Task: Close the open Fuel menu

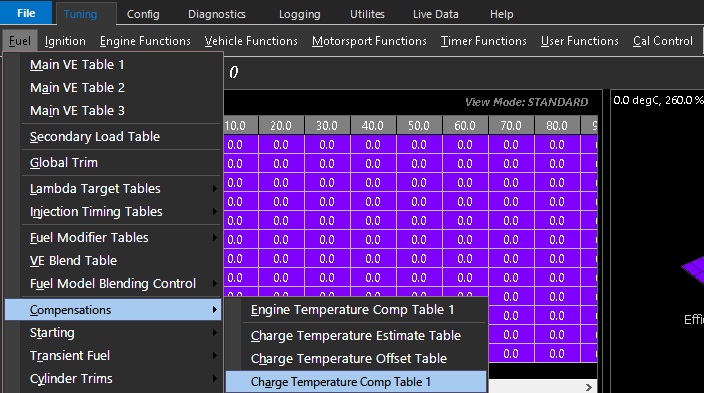Action: 20,41
